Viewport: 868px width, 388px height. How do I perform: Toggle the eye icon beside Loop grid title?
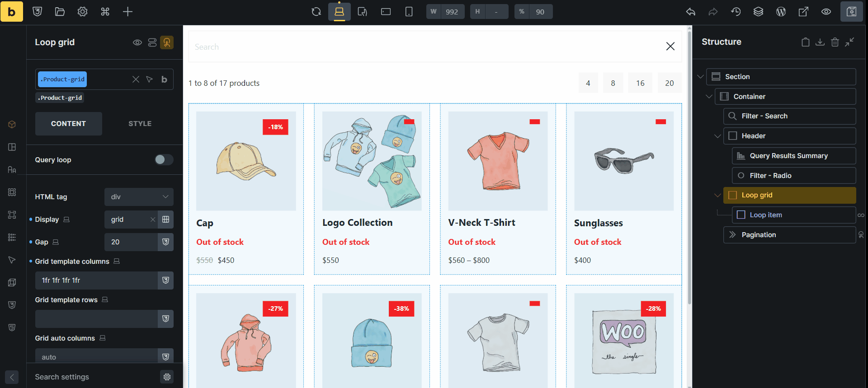point(137,42)
